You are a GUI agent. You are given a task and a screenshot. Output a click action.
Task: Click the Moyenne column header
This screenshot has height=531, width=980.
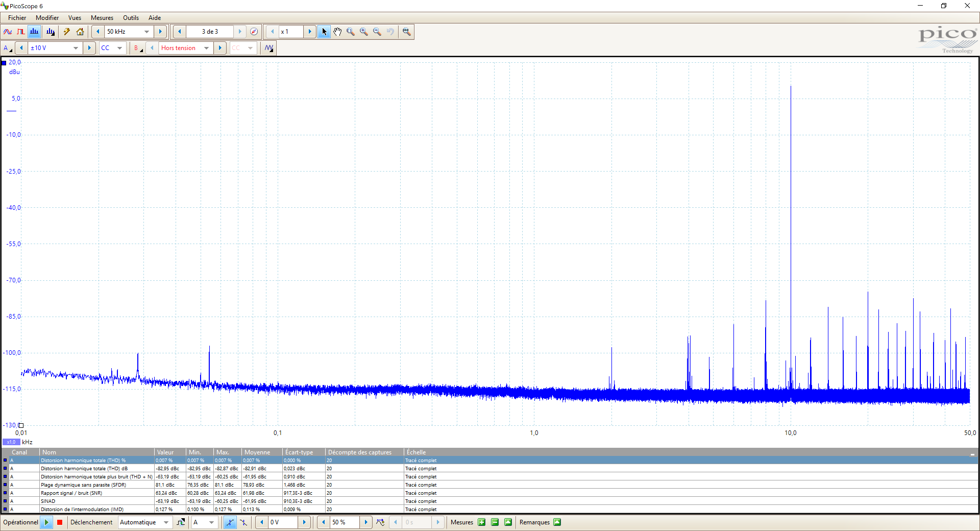point(262,452)
